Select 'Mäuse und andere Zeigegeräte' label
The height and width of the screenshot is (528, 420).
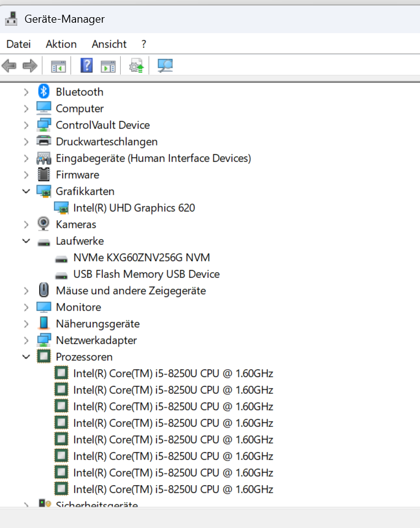(x=131, y=291)
